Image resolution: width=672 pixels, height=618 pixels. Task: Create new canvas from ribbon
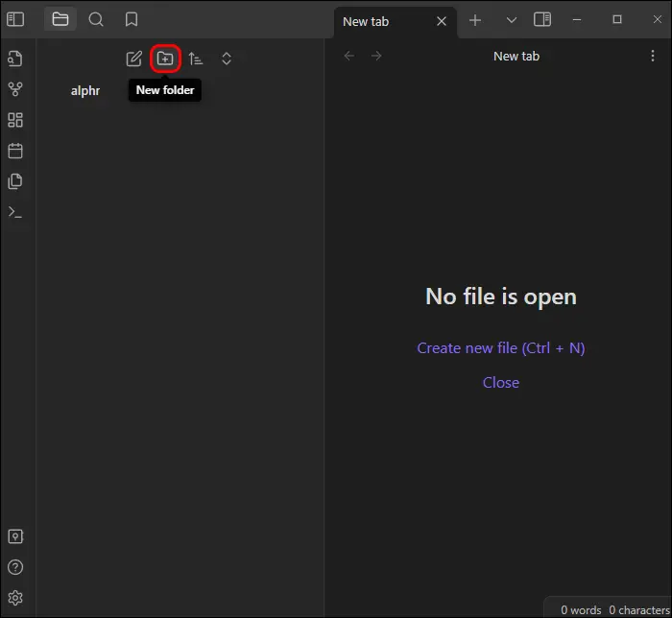coord(15,120)
